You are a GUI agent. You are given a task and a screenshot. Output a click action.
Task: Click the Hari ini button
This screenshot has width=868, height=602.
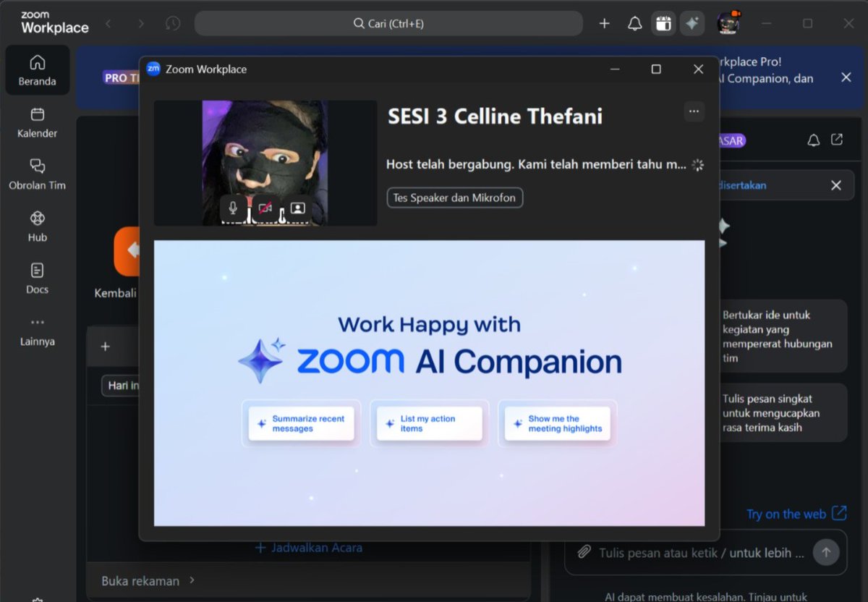(x=122, y=386)
